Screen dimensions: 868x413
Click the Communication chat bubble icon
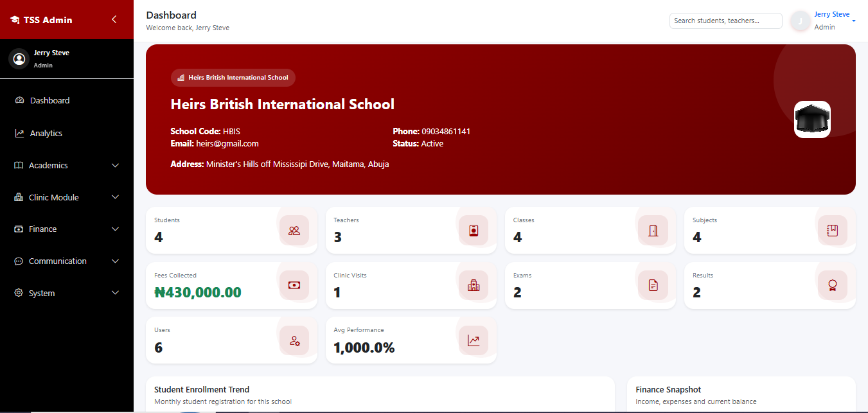pos(19,261)
